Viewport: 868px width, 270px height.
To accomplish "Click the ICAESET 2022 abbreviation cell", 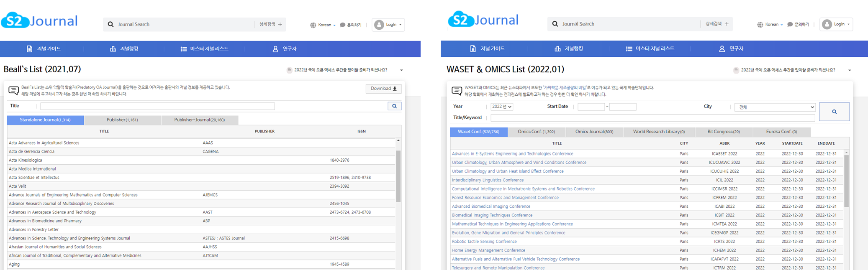I will click(724, 154).
